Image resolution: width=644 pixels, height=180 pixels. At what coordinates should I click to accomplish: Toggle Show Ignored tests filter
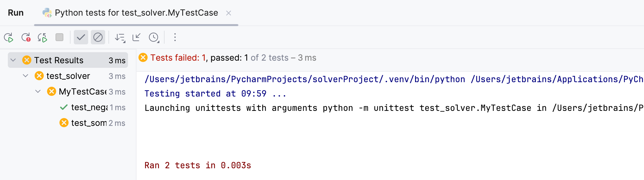click(x=98, y=37)
